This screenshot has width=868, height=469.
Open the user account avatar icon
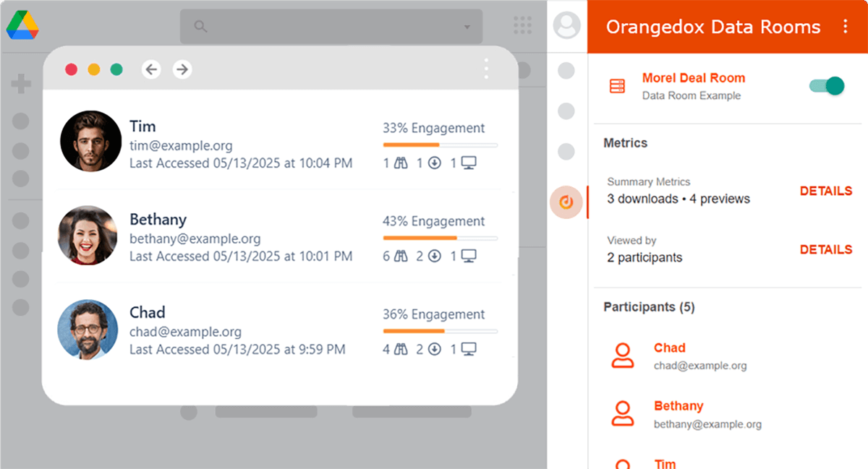(566, 26)
